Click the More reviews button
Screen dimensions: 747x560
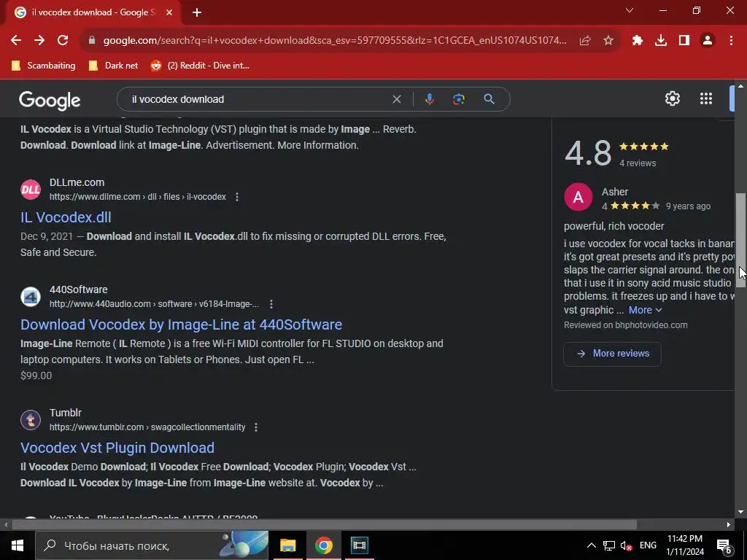point(612,354)
